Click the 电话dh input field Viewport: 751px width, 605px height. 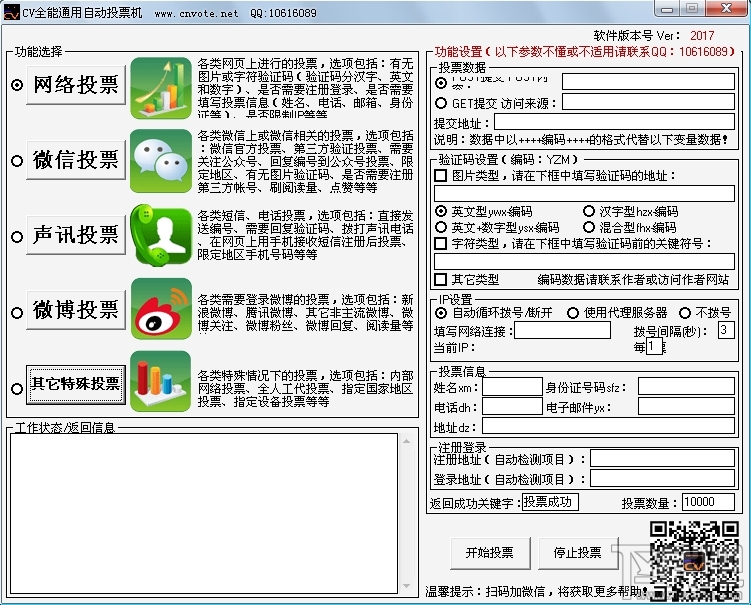tap(512, 406)
